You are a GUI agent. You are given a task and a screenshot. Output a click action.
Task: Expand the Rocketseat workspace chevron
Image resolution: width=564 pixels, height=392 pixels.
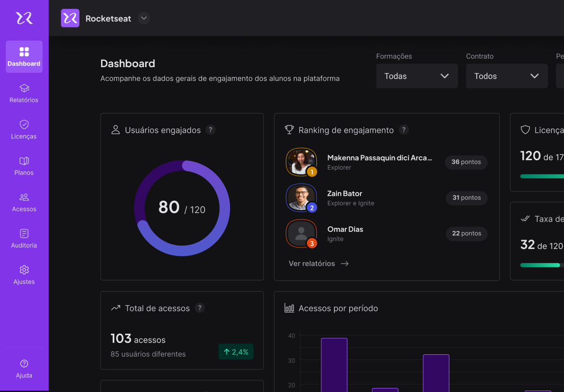tap(144, 18)
